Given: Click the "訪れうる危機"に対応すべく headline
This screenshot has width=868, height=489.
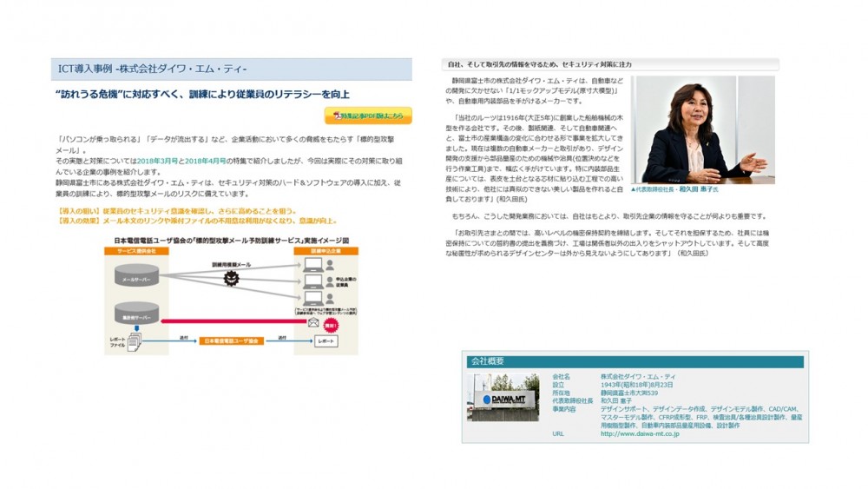Looking at the screenshot, I should [202, 95].
